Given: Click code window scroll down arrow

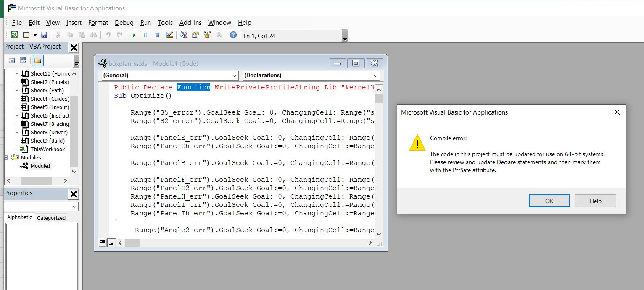Looking at the screenshot, I should coord(379,234).
